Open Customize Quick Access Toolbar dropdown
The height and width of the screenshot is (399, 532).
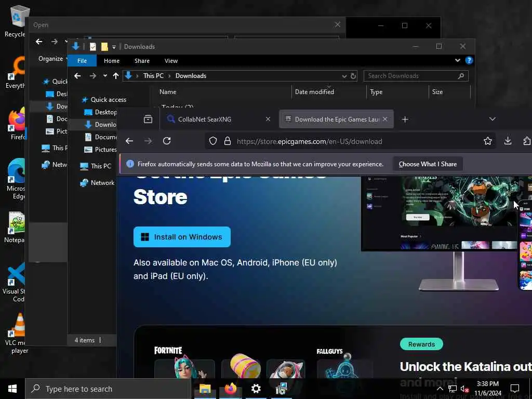click(x=114, y=47)
